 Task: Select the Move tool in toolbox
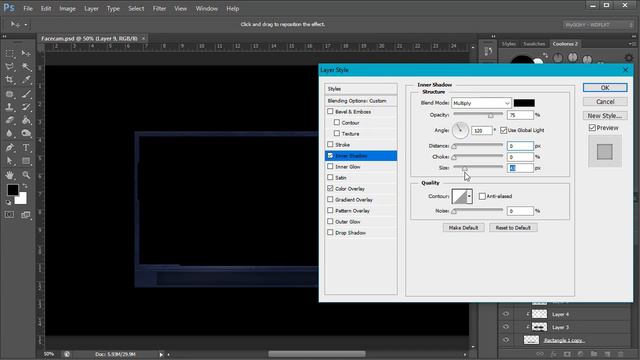26,53
